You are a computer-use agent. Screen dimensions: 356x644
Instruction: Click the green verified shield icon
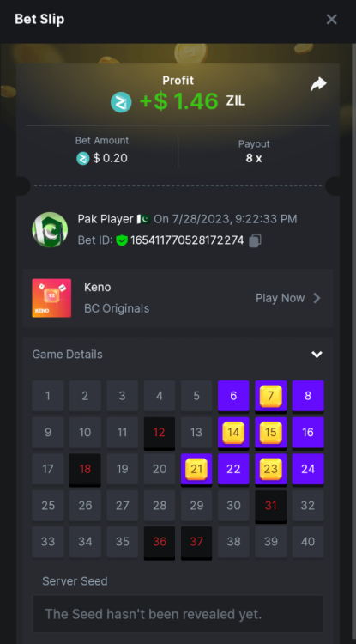pyautogui.click(x=122, y=240)
